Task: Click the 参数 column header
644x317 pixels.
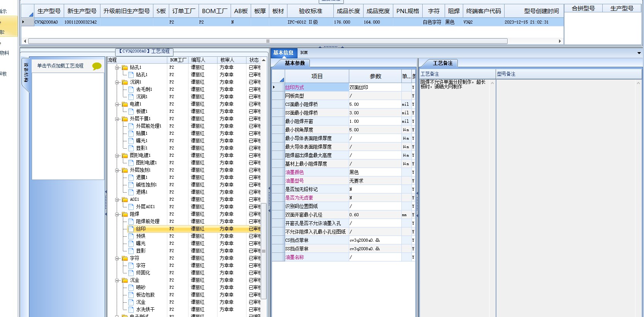Action: (x=375, y=76)
